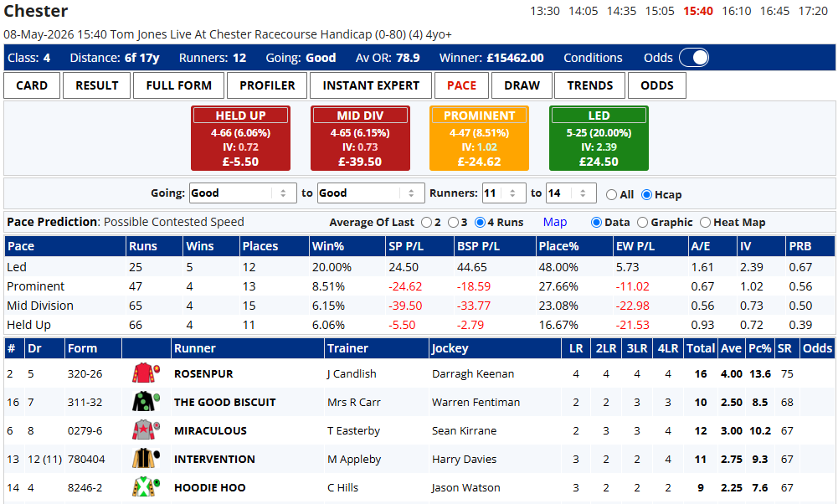Choose average of last 2 runs
The width and height of the screenshot is (838, 504).
click(x=426, y=223)
